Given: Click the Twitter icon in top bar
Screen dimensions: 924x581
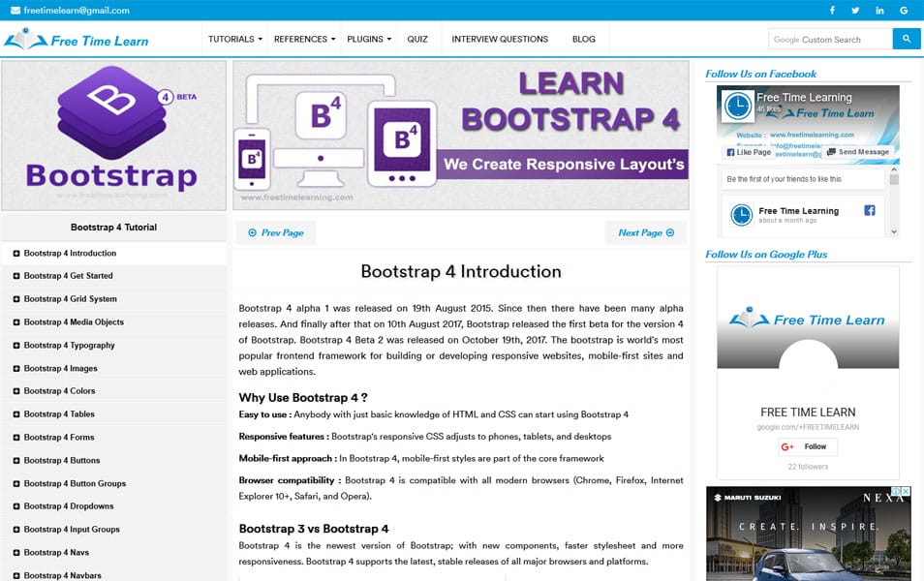Looking at the screenshot, I should point(855,10).
